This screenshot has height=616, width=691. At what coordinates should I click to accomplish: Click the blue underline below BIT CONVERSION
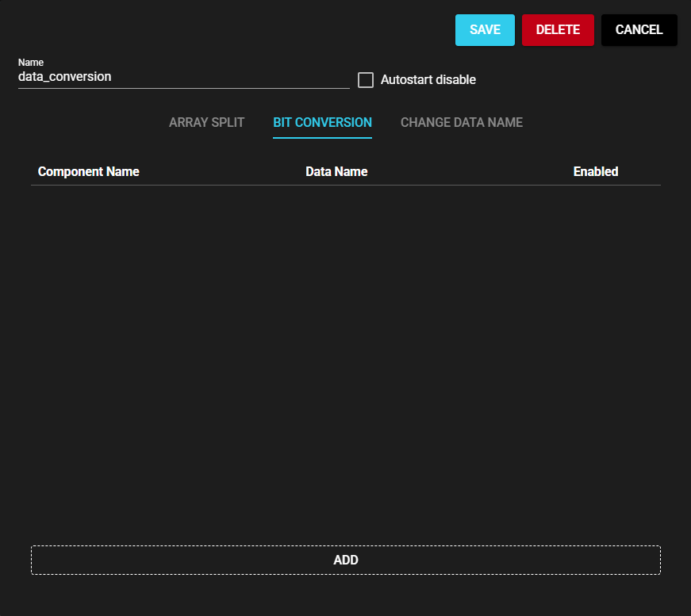tap(322, 138)
